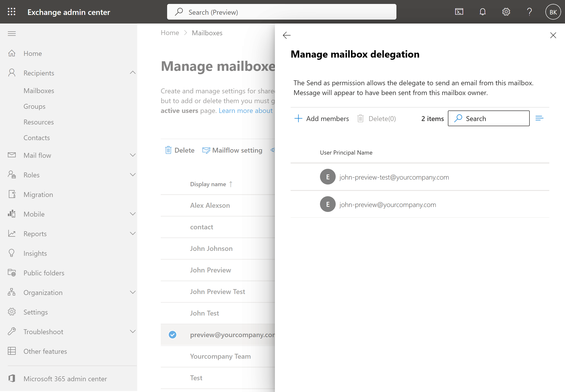Sort by Display name column arrow
Image resolution: width=565 pixels, height=392 pixels.
coord(231,184)
